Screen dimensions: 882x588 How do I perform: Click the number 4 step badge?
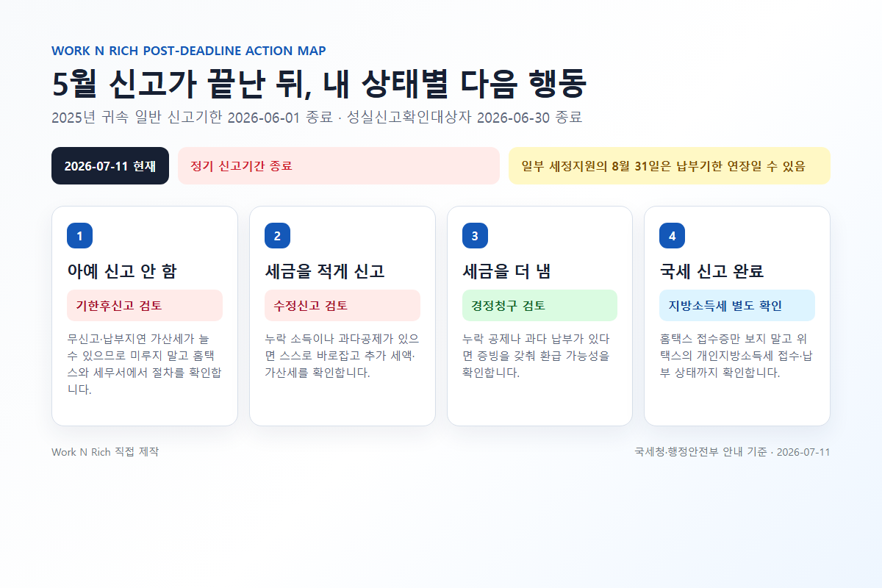[x=672, y=236]
